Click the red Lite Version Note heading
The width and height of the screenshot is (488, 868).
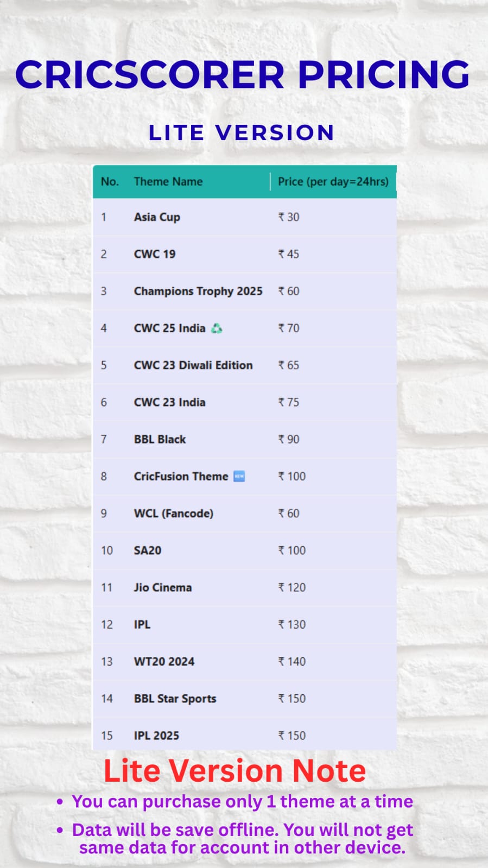[x=235, y=771]
